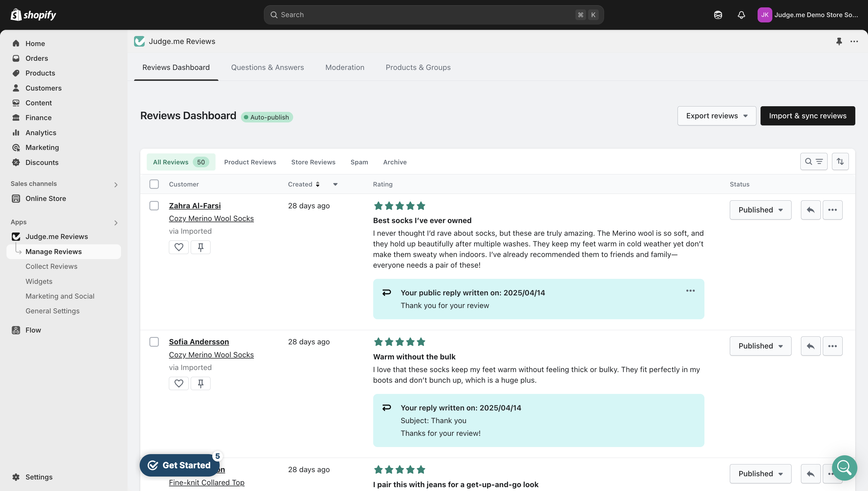Change Published status for Zahra Al-Farsi's review
This screenshot has height=491, width=868.
(760, 210)
